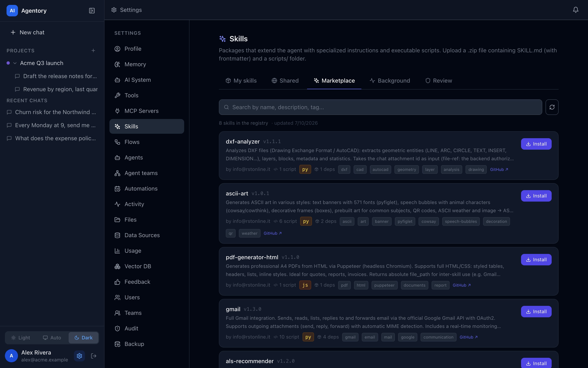Click the Agentory AI logo
Viewport: 588px width, 368px height.
point(12,11)
